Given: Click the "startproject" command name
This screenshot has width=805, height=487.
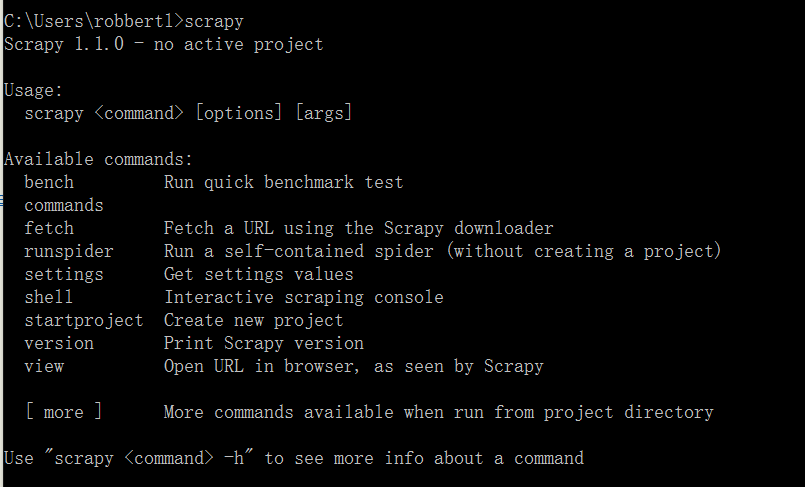Looking at the screenshot, I should [x=84, y=320].
